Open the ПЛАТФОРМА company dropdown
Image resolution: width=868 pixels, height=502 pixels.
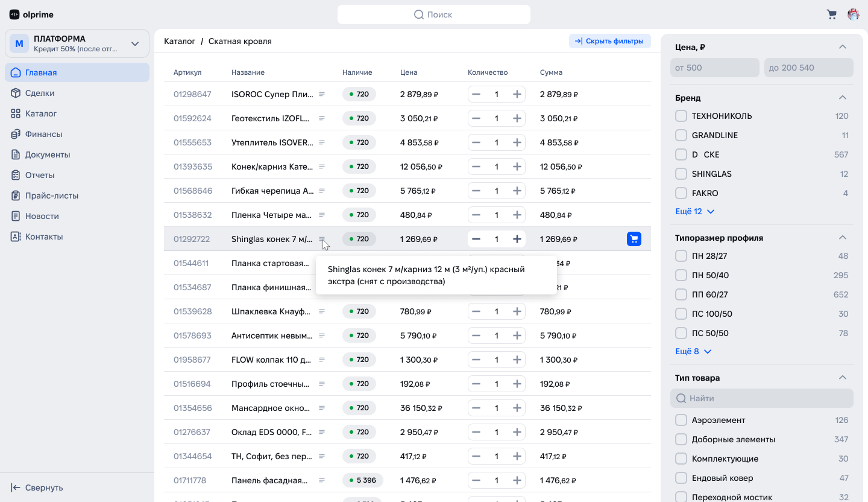pyautogui.click(x=135, y=43)
